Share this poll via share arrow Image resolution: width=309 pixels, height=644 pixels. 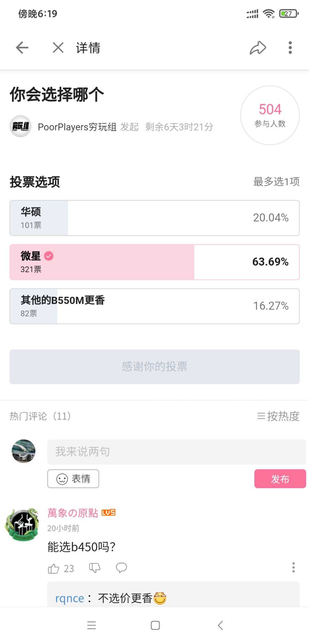tap(258, 48)
